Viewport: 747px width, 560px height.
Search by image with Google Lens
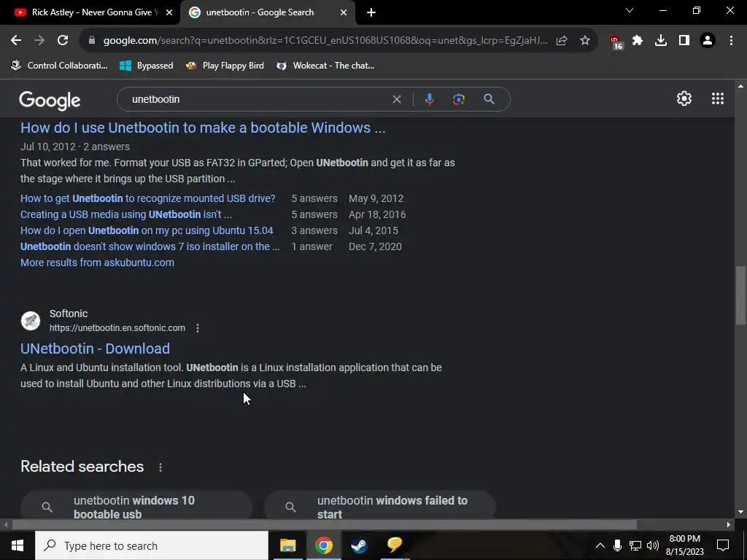click(x=458, y=99)
